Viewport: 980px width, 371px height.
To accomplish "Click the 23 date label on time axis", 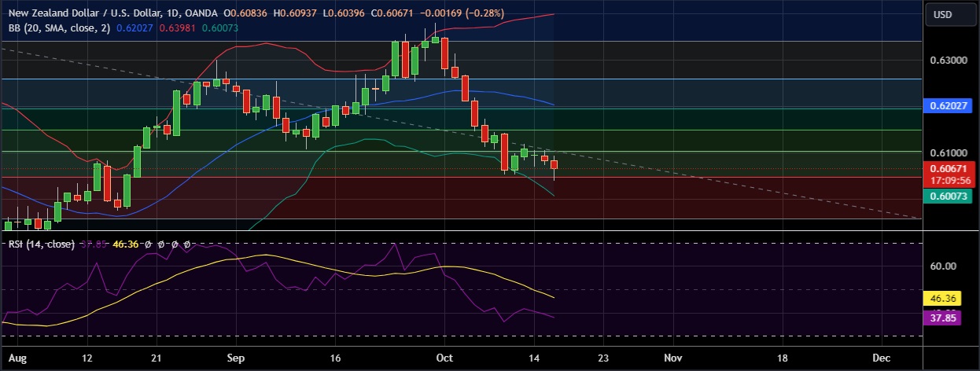I will (x=603, y=358).
